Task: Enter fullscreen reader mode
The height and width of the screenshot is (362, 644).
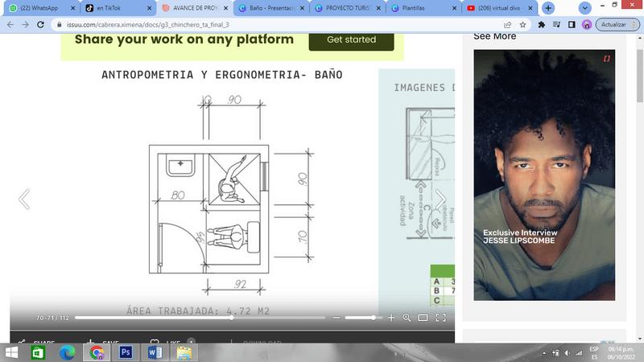Action: coord(440,318)
